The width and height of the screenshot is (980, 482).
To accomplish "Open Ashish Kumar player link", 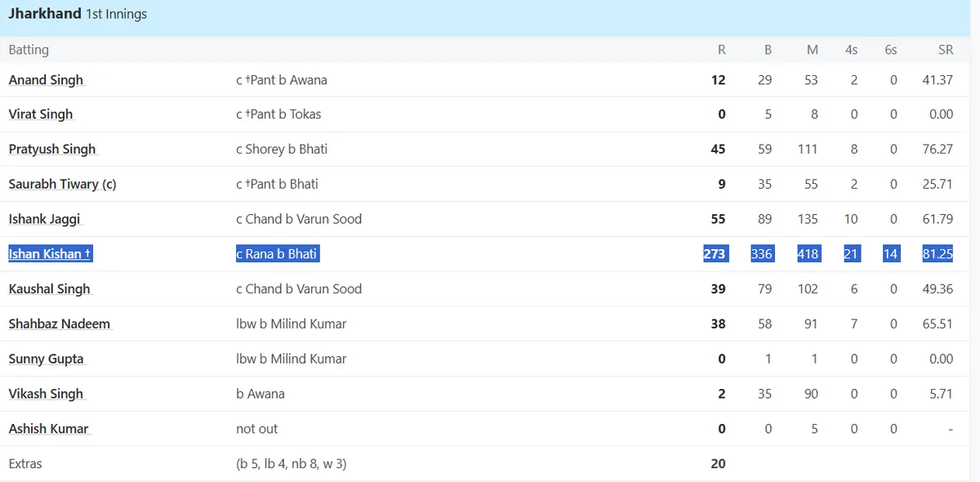I will (x=49, y=429).
